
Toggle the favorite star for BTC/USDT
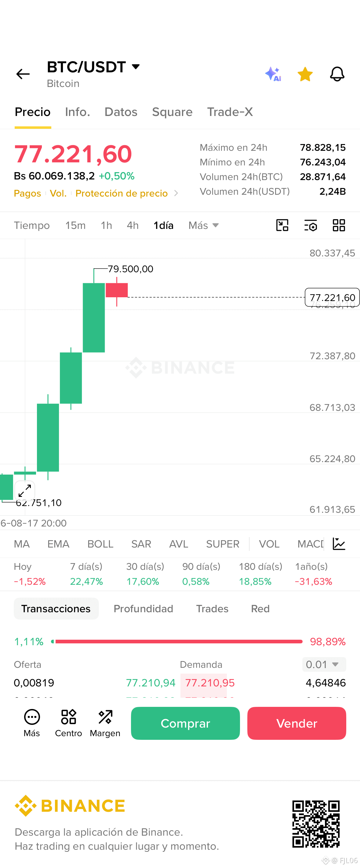tap(305, 74)
